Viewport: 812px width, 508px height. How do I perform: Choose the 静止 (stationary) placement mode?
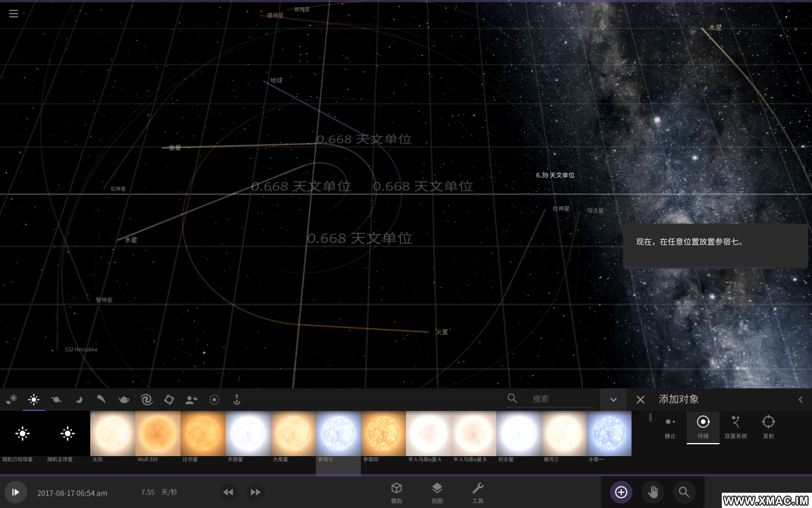click(x=670, y=427)
